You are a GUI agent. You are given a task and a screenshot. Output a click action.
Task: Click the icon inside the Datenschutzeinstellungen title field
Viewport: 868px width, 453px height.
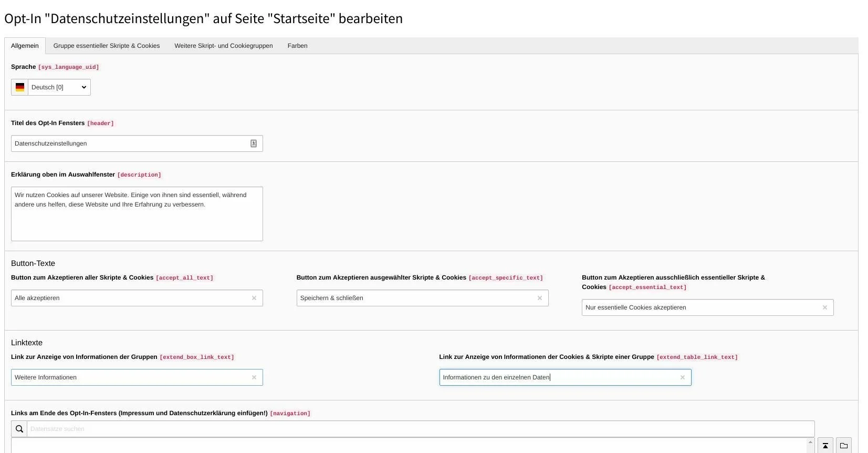[x=254, y=143]
